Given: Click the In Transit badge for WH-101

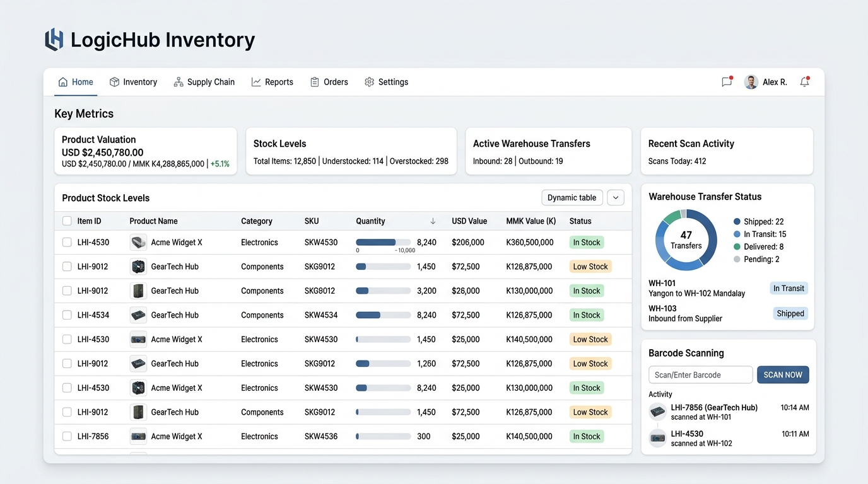Looking at the screenshot, I should [x=789, y=289].
